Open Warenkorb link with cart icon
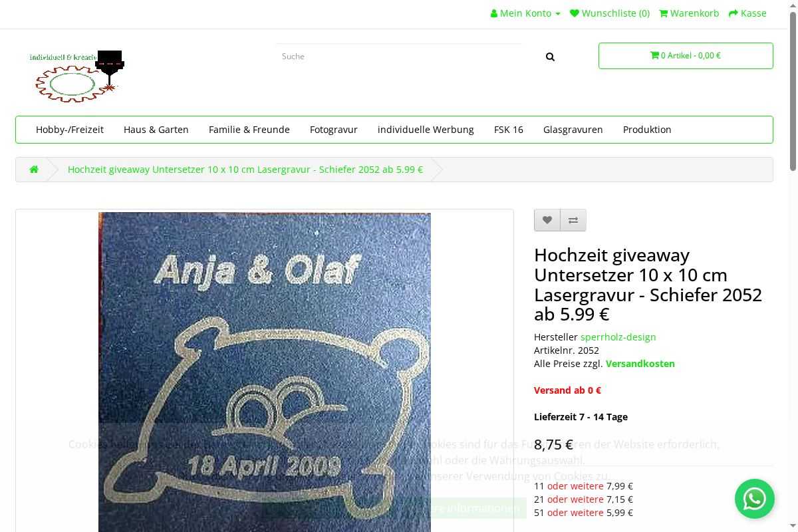 [689, 13]
